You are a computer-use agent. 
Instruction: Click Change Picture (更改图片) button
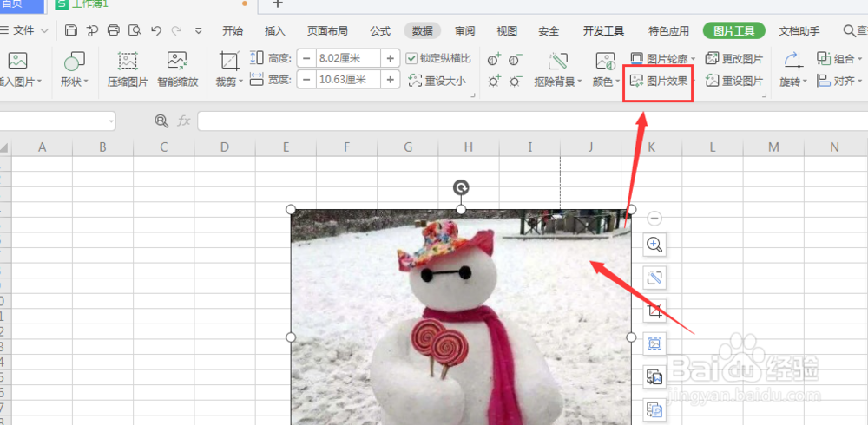click(734, 59)
